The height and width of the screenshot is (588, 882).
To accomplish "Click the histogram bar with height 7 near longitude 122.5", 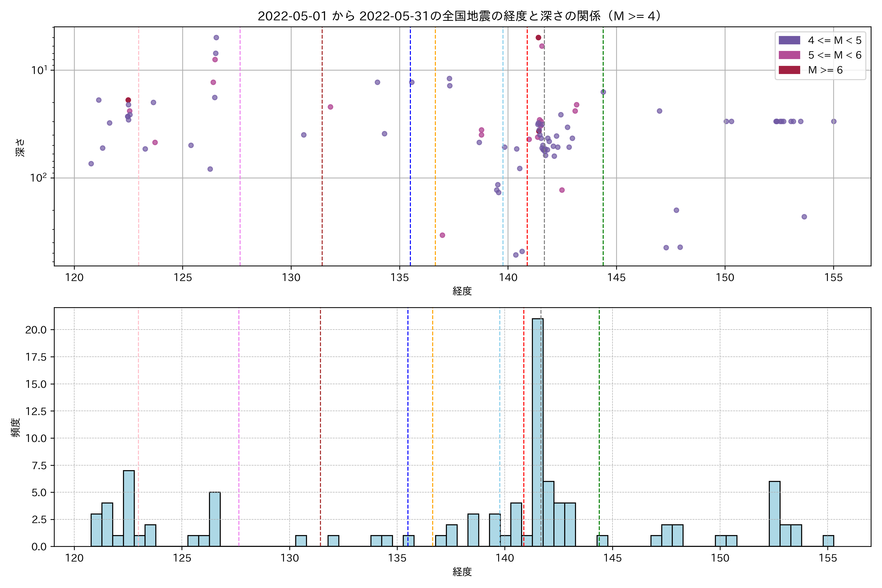I will tap(129, 508).
